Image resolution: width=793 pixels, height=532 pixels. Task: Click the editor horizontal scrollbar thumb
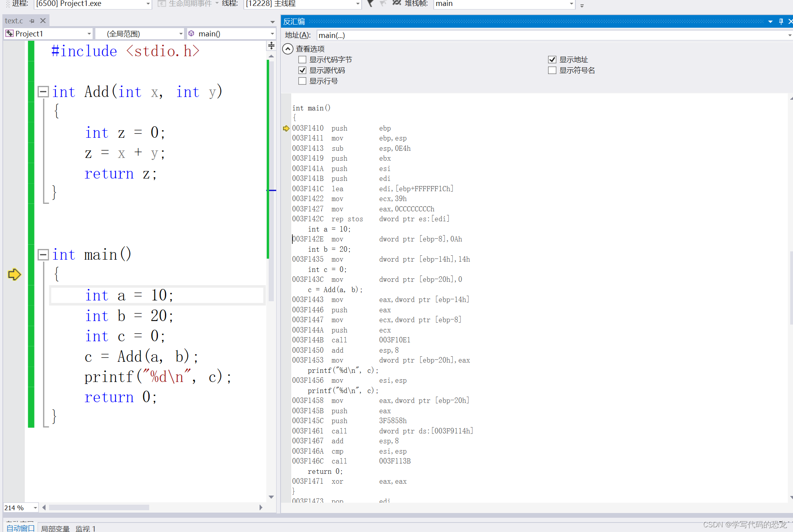(x=99, y=507)
